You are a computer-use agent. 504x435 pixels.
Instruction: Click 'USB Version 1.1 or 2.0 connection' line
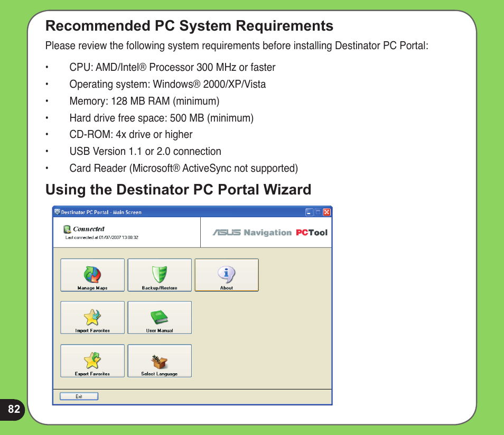(x=145, y=151)
